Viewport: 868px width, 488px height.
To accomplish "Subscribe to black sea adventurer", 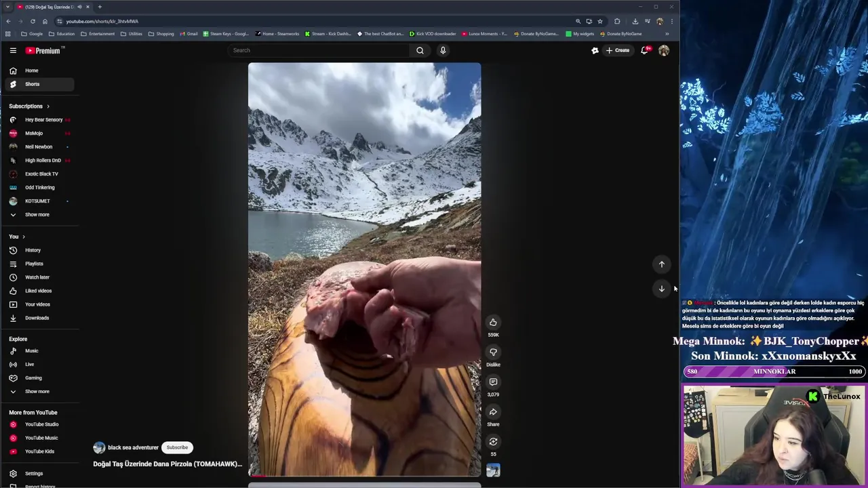I will point(177,447).
